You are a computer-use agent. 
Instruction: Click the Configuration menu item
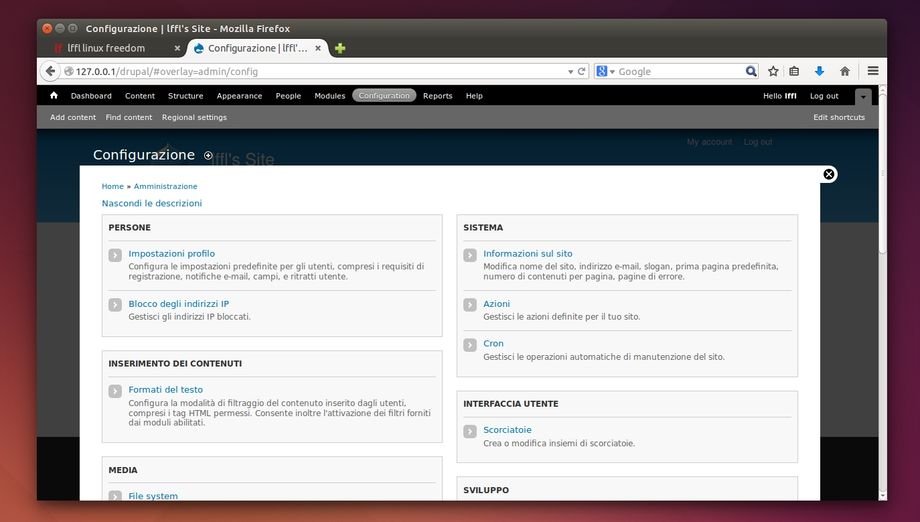coord(384,96)
